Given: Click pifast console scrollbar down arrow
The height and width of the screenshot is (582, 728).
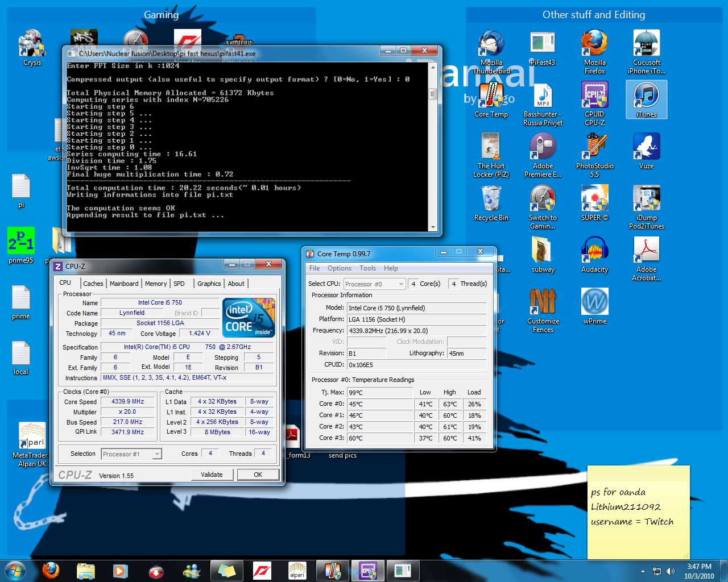Looking at the screenshot, I should (x=433, y=227).
